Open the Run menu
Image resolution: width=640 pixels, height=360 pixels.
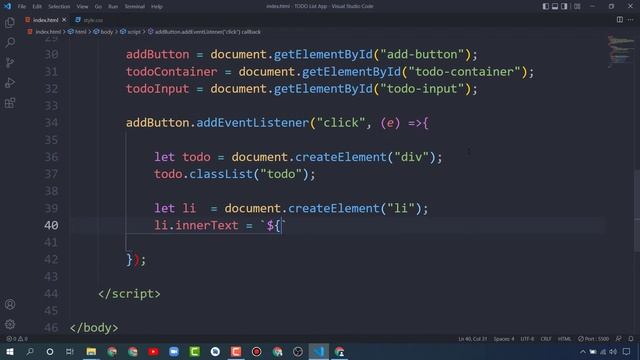(113, 7)
